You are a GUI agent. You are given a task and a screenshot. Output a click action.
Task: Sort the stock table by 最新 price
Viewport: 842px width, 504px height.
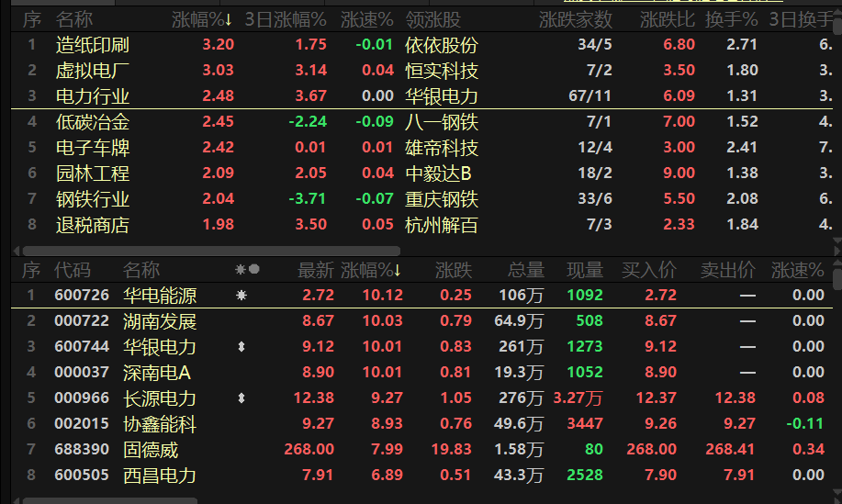pyautogui.click(x=316, y=270)
